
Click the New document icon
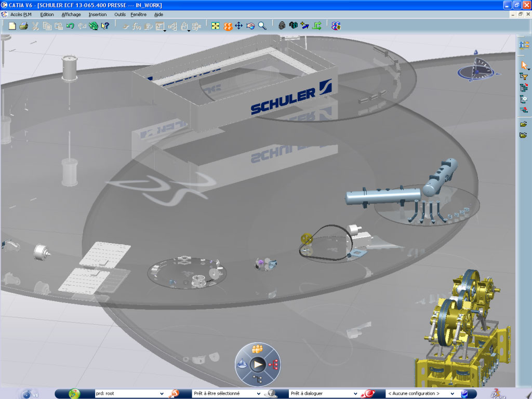point(12,26)
